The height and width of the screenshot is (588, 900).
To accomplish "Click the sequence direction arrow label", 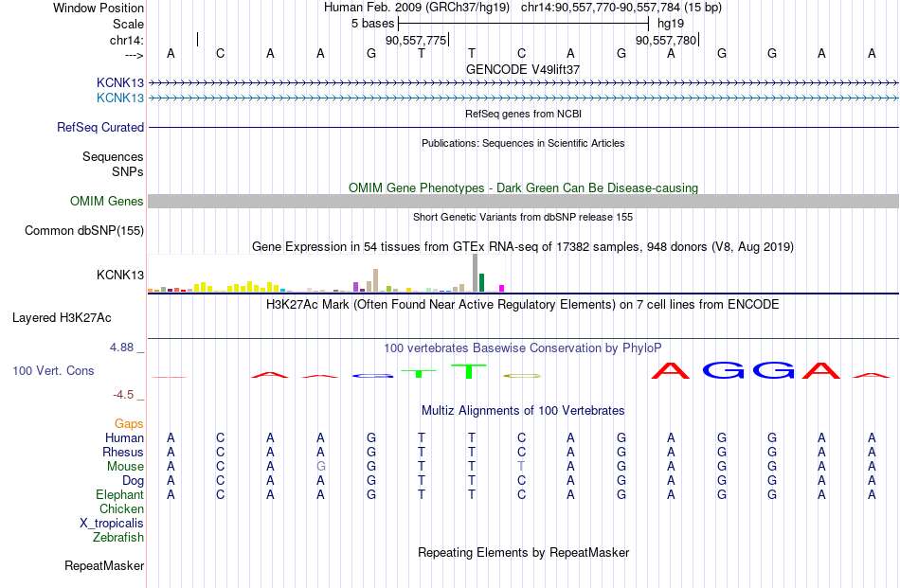I will pos(135,55).
